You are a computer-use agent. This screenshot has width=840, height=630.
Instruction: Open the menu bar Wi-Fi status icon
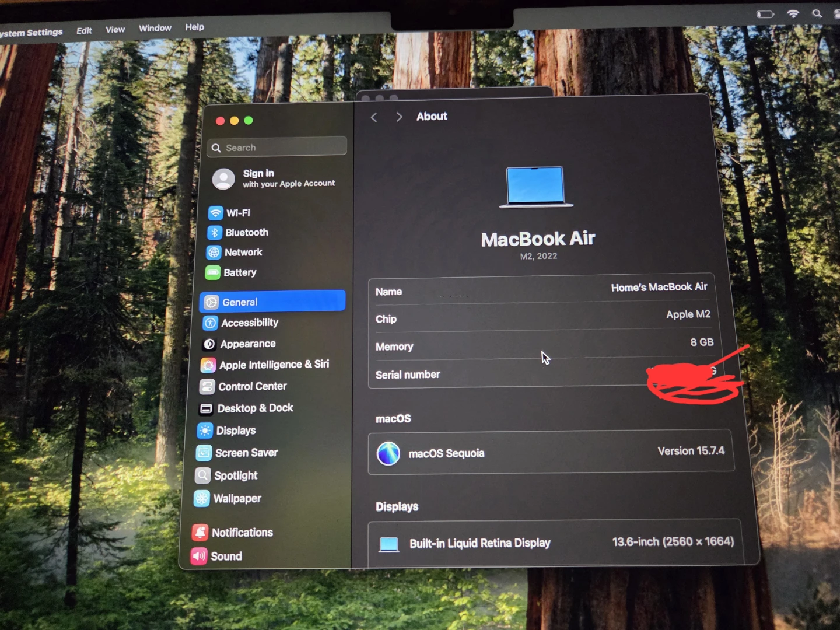point(793,13)
